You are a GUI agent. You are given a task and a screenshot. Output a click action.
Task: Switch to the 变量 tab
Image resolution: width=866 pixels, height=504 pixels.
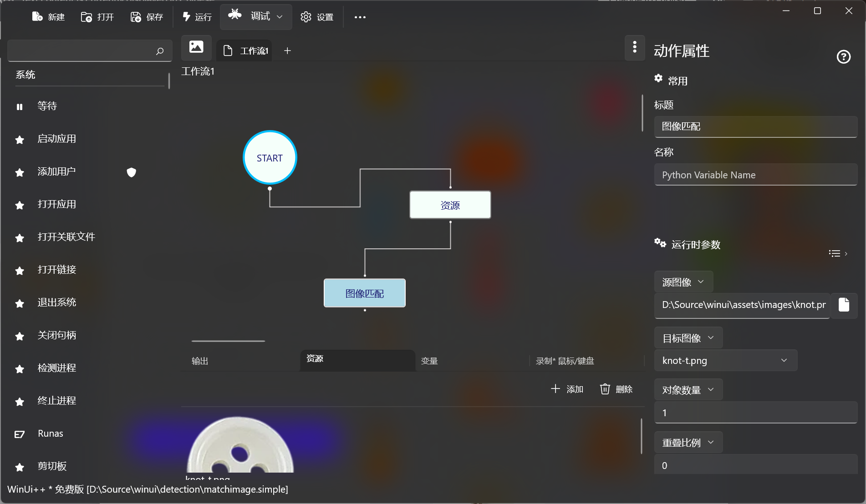tap(429, 361)
